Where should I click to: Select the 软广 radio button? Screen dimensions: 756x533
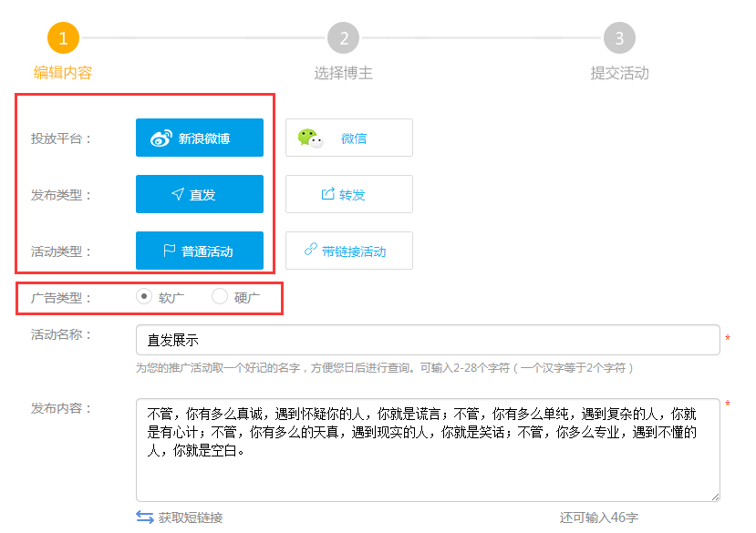point(144,296)
